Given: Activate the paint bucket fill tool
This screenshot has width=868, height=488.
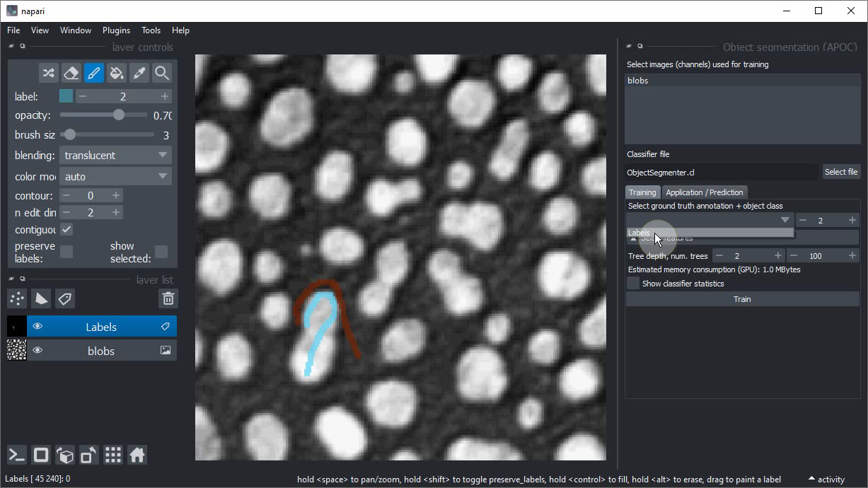Looking at the screenshot, I should pyautogui.click(x=117, y=73).
